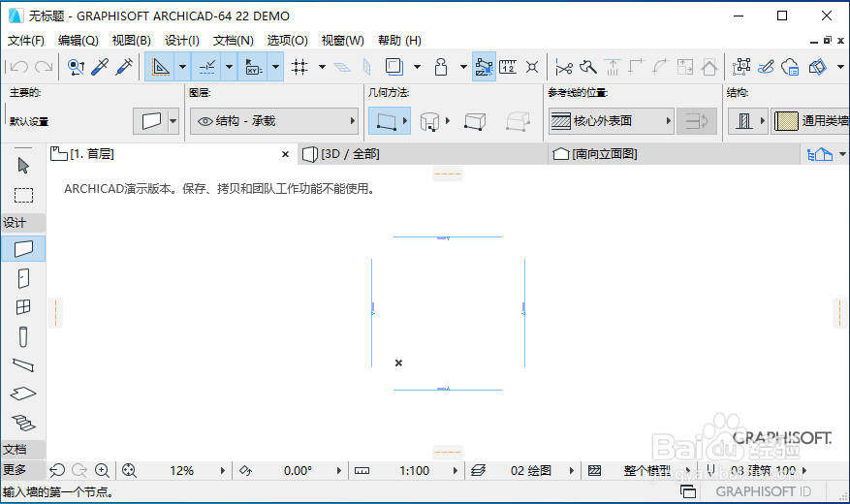The height and width of the screenshot is (504, 850).
Task: Click the trace reference layered-square icon
Action: coord(394,67)
